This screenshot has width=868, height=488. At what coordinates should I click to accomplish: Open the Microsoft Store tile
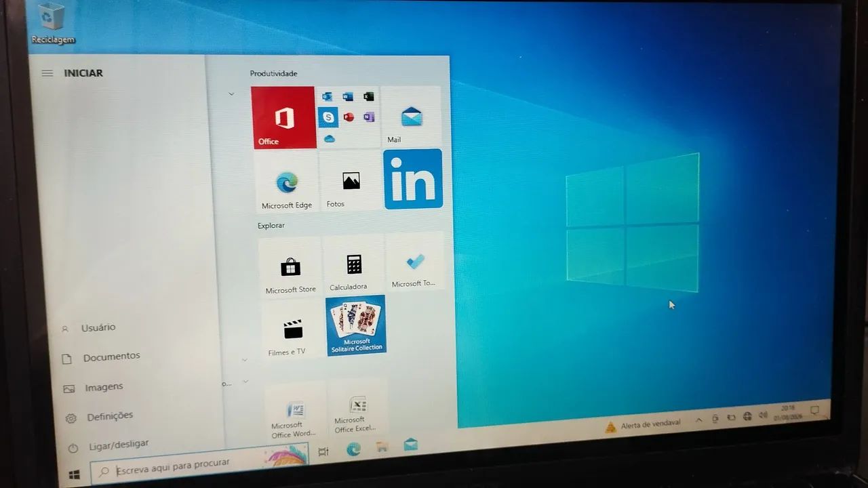[290, 267]
